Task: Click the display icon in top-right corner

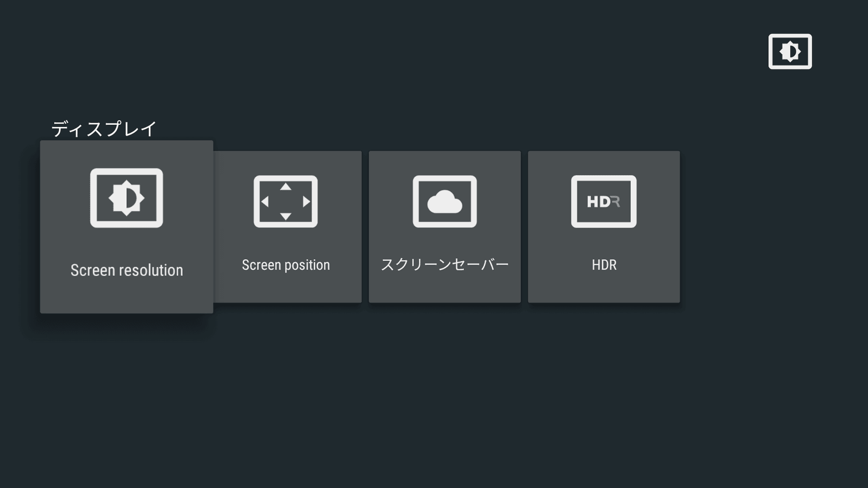Action: 790,52
